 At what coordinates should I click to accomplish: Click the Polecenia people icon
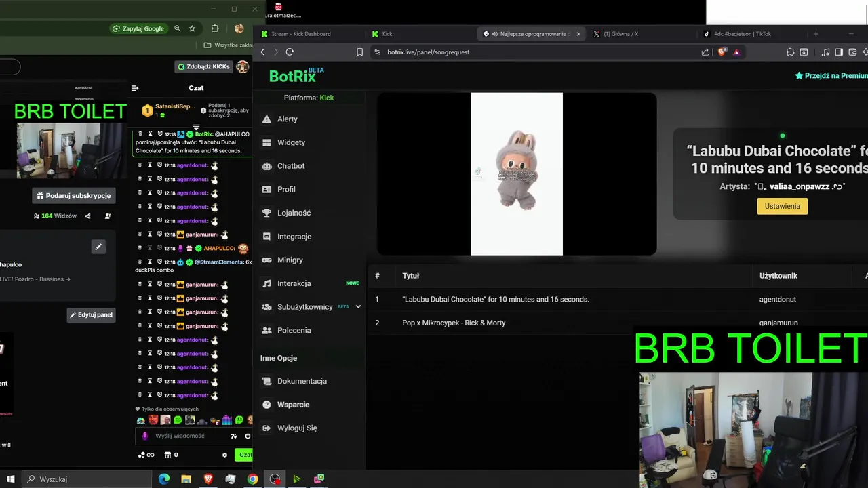point(267,331)
